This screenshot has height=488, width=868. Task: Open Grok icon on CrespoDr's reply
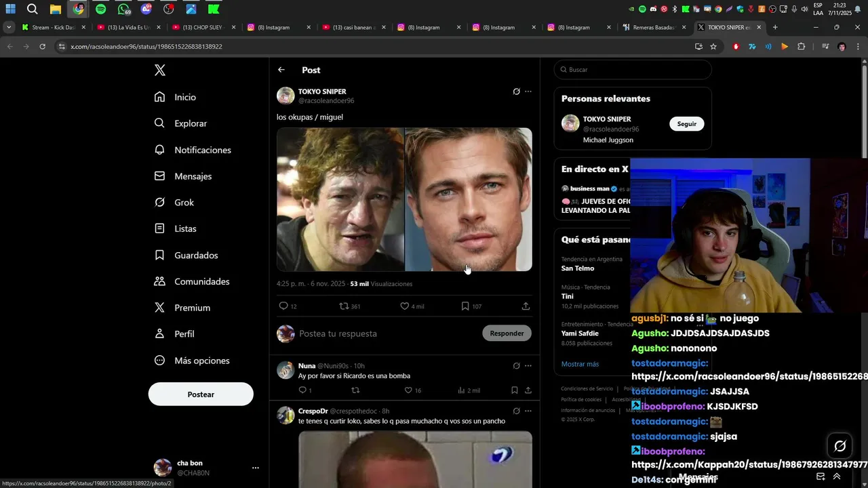(x=516, y=411)
